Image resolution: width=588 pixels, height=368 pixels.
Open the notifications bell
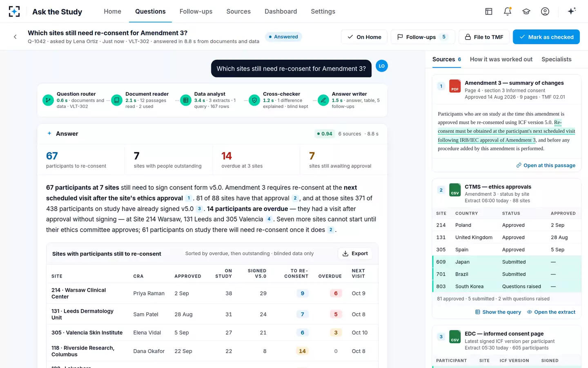point(508,11)
